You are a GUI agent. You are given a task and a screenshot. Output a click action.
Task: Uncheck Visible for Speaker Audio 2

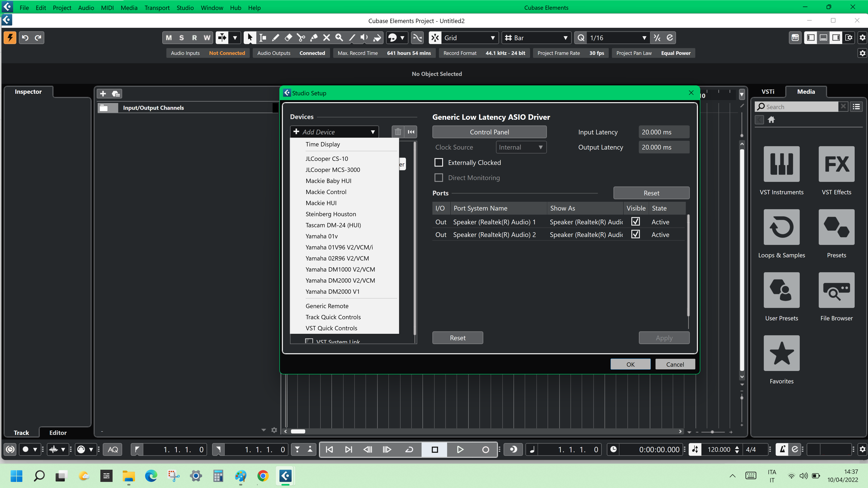(x=635, y=235)
